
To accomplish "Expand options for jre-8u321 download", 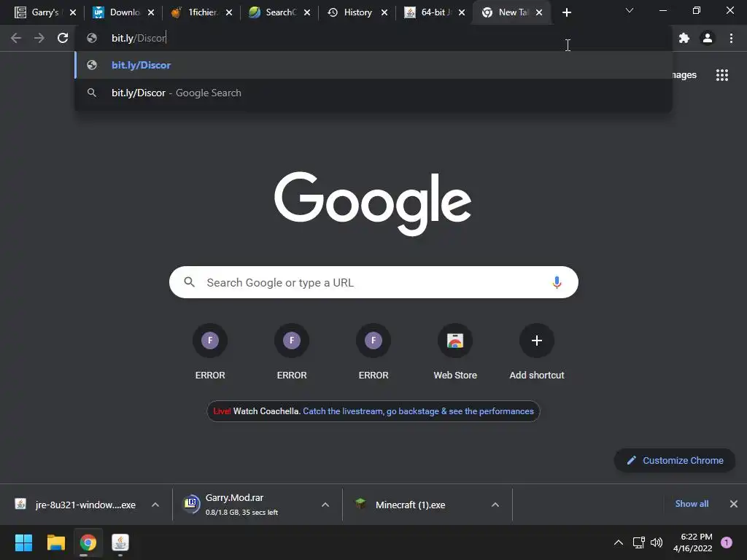I will 155,505.
